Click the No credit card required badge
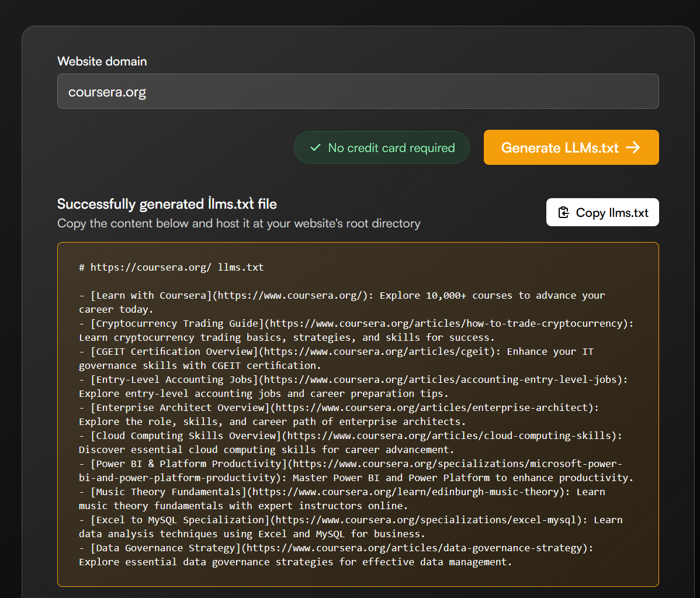 (x=382, y=148)
